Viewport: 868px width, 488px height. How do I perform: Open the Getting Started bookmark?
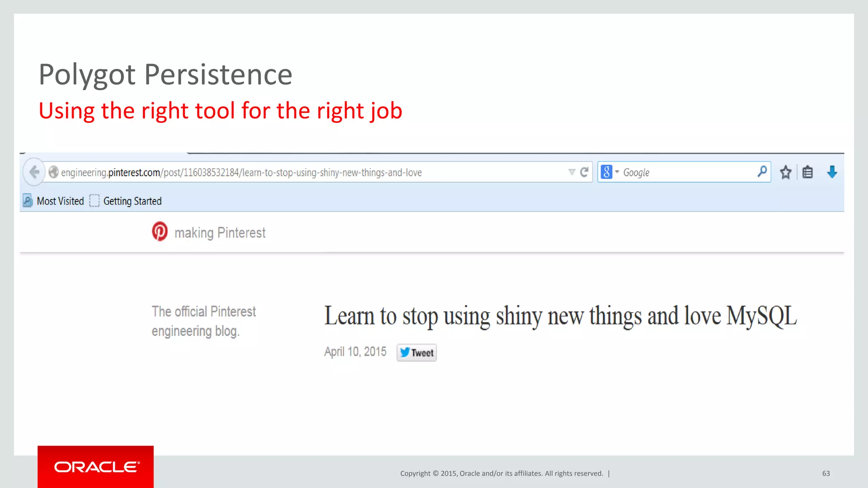132,201
